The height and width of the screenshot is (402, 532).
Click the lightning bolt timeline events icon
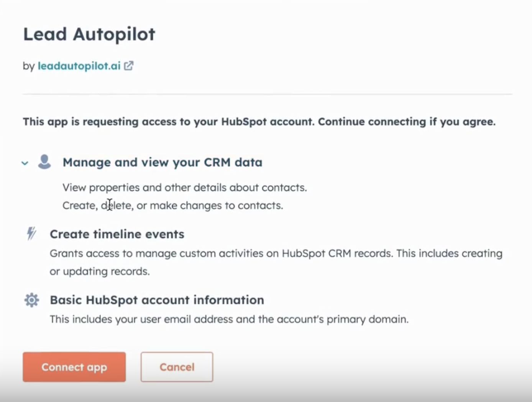(x=31, y=233)
